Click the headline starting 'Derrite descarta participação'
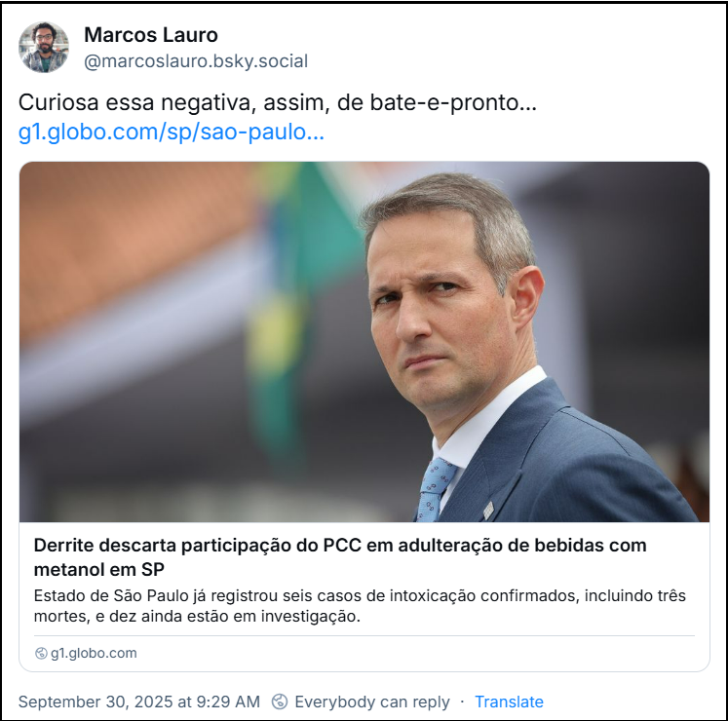Viewport: 728px width, 721px height. click(340, 557)
